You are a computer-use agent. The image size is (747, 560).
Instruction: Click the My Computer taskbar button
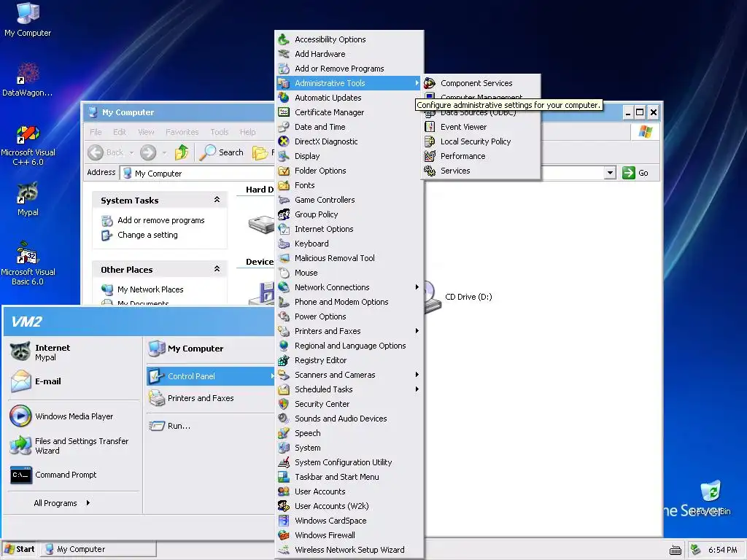pyautogui.click(x=98, y=549)
